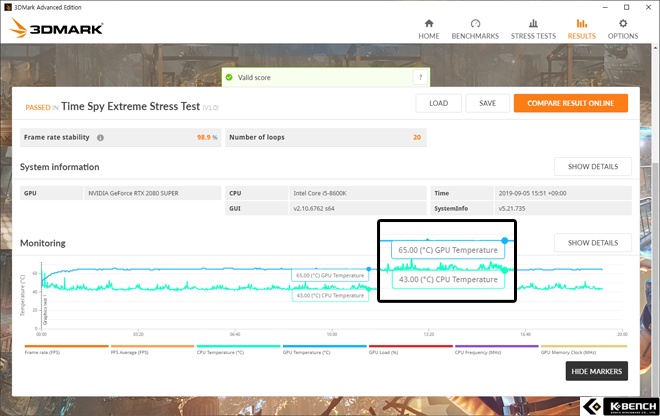Image resolution: width=660 pixels, height=416 pixels.
Task: Click the 'System information' heading
Action: (59, 167)
